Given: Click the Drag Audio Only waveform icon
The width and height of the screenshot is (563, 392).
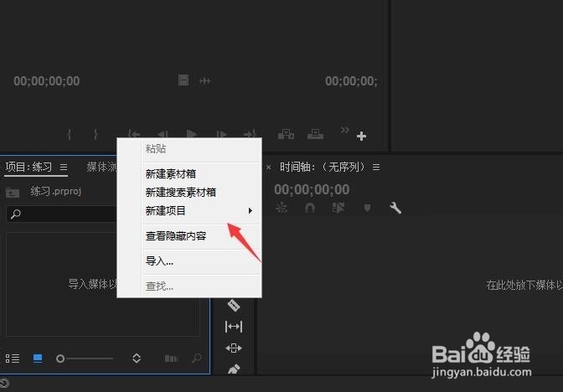Looking at the screenshot, I should pyautogui.click(x=205, y=81).
